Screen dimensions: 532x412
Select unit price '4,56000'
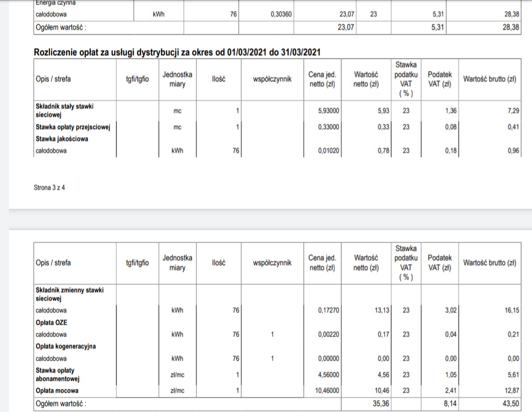[329, 375]
